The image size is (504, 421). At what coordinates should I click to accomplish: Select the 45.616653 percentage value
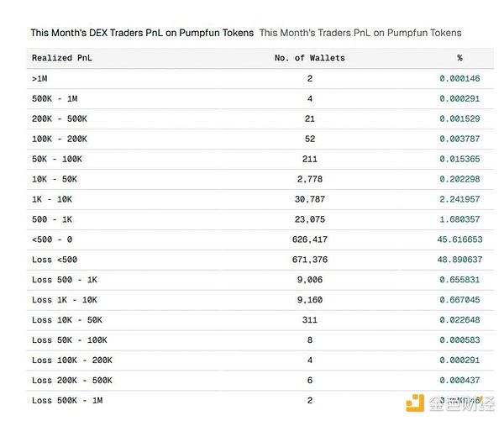pyautogui.click(x=460, y=239)
